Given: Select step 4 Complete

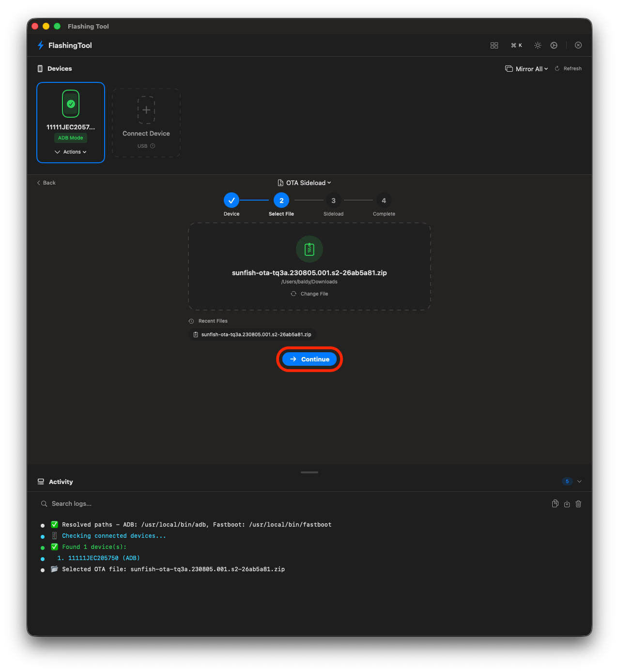Looking at the screenshot, I should click(x=384, y=201).
